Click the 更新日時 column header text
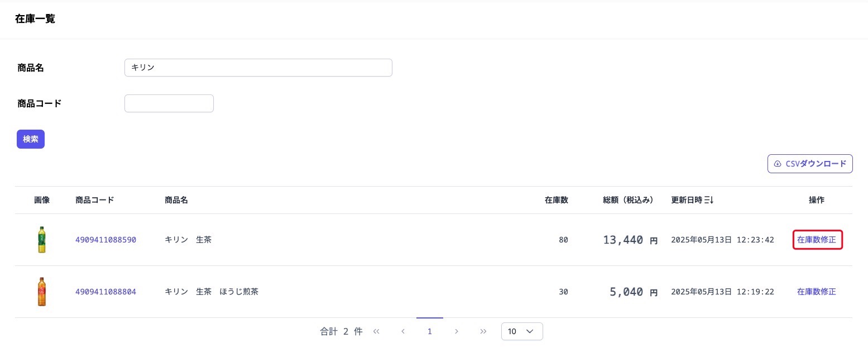The width and height of the screenshot is (868, 347). [687, 200]
